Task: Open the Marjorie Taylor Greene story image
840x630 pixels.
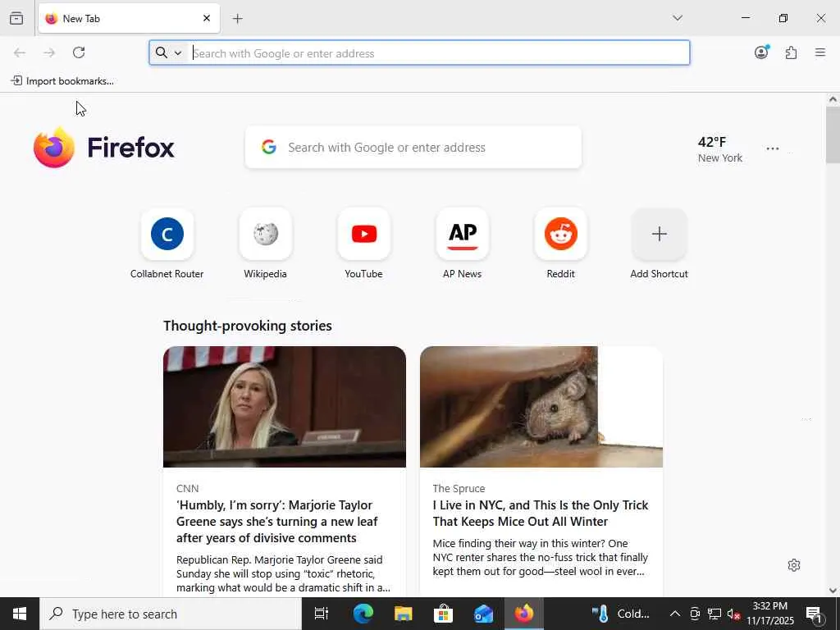Action: pyautogui.click(x=285, y=407)
